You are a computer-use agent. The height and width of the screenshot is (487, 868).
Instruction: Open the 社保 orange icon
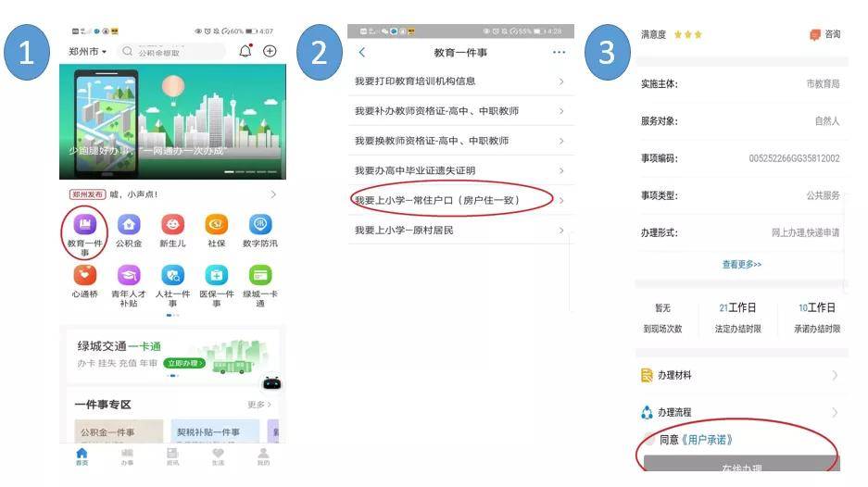coord(217,225)
